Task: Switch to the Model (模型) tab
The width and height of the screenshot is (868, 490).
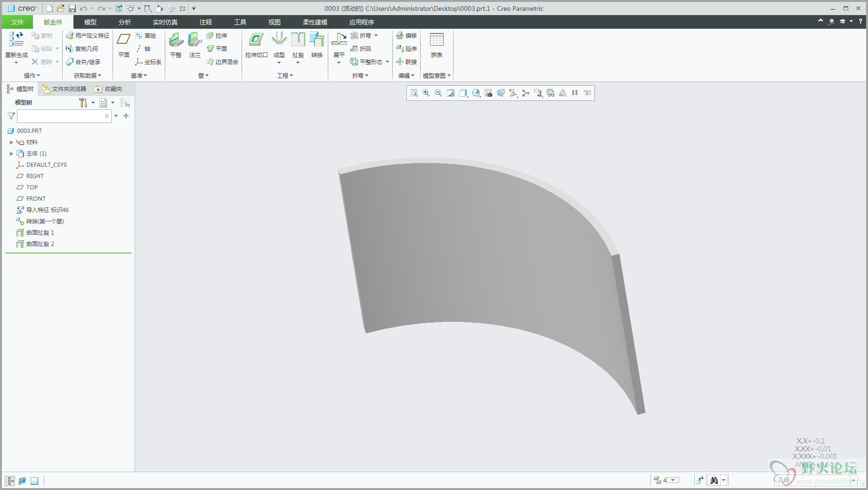Action: click(90, 22)
